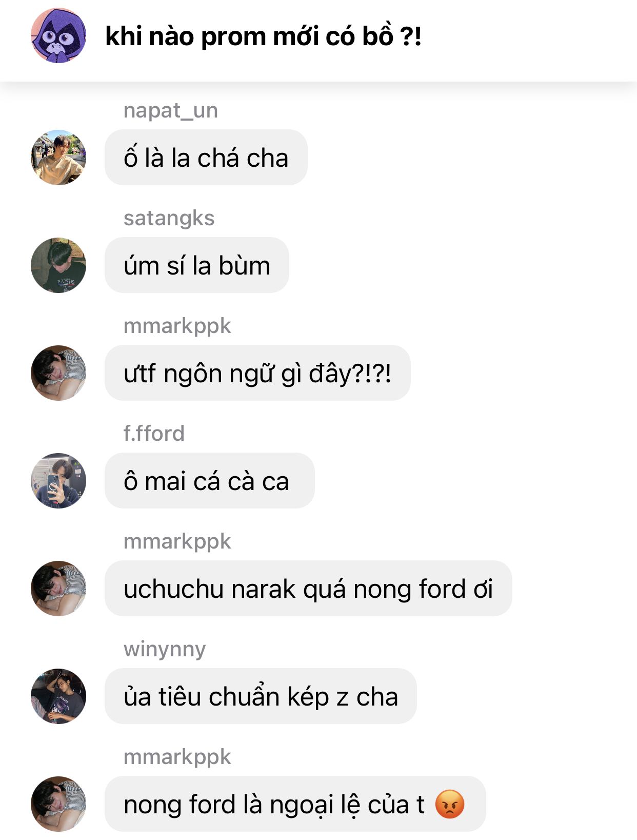This screenshot has height=840, width=637.
Task: Select the 'úm sí la bùm' message bubble
Action: tap(197, 265)
